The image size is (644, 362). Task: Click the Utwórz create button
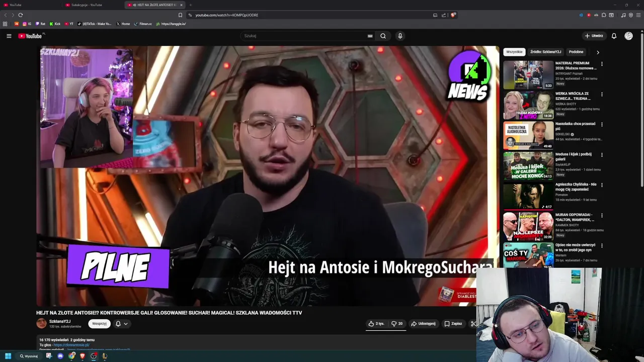click(x=594, y=36)
